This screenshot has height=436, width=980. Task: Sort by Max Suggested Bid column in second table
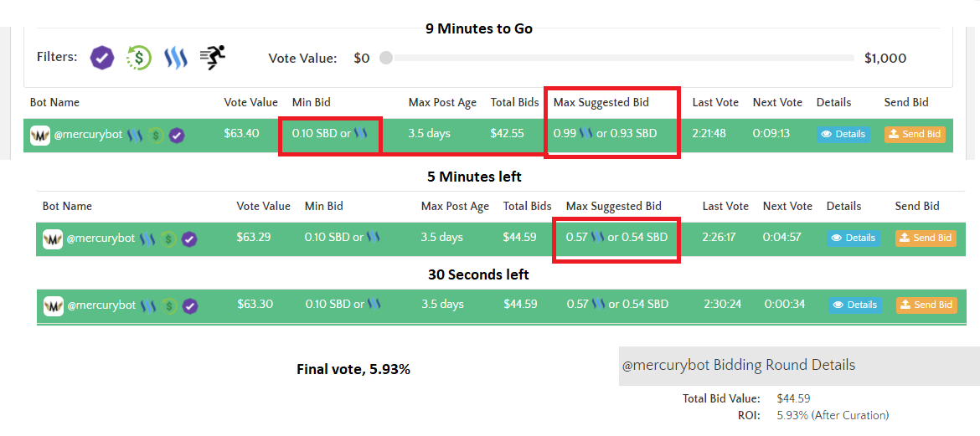[x=614, y=206]
